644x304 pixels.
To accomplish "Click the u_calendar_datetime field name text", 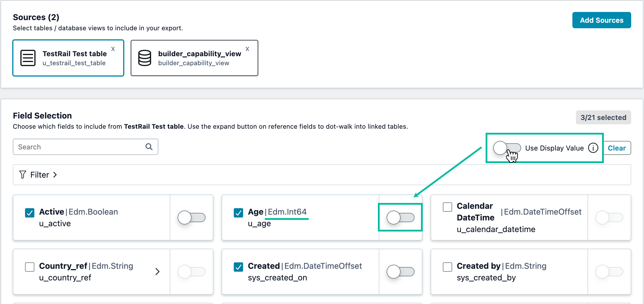I will [x=496, y=229].
